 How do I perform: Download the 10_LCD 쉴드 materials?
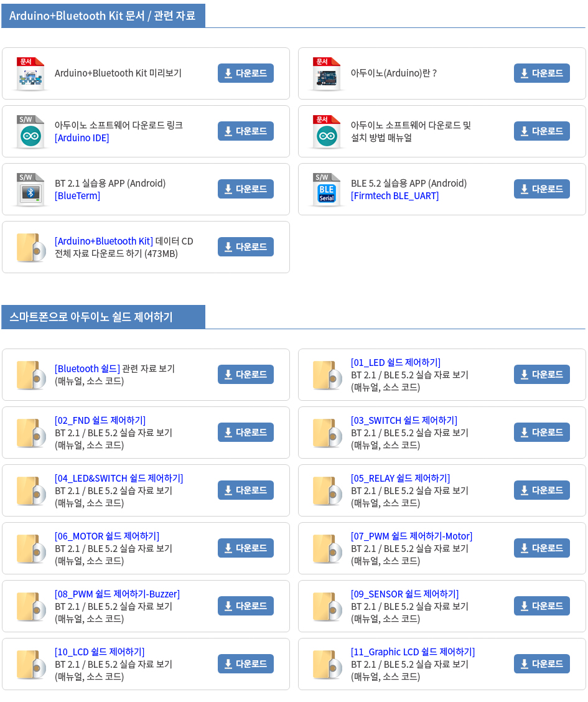[246, 663]
